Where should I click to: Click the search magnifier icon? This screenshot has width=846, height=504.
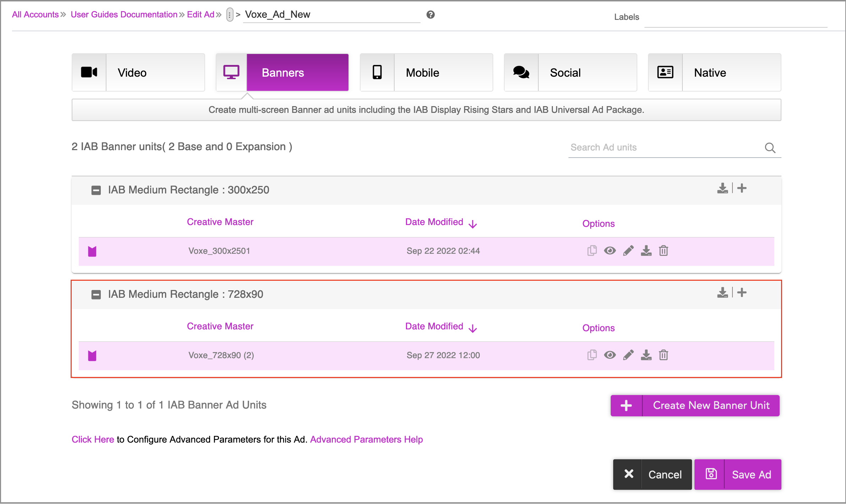(x=770, y=148)
